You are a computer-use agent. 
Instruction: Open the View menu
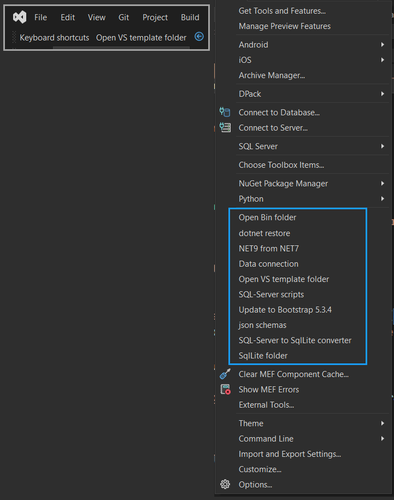97,17
